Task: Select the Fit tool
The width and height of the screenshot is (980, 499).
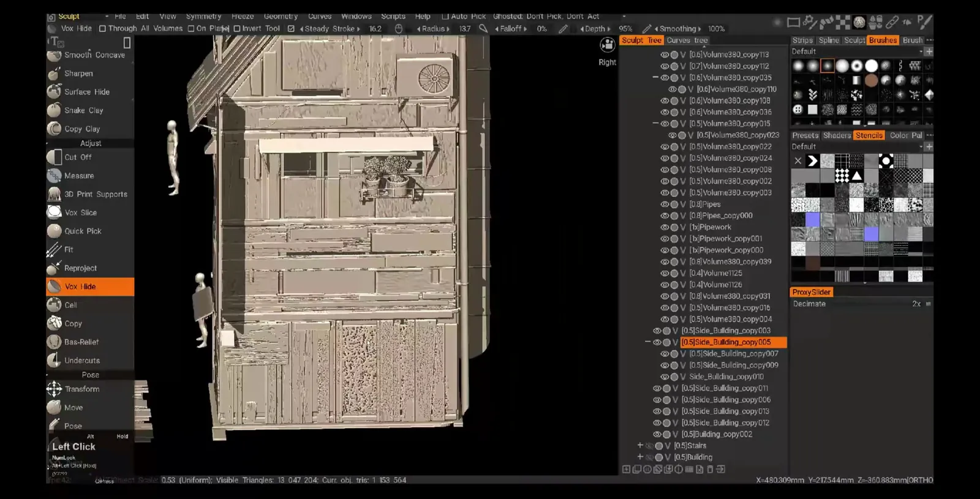Action: tap(90, 249)
